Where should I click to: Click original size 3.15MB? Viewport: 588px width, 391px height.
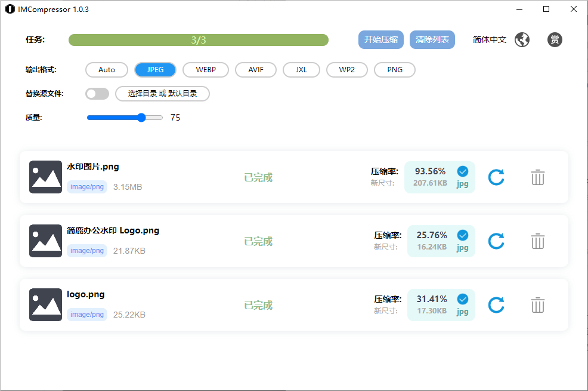tap(128, 187)
